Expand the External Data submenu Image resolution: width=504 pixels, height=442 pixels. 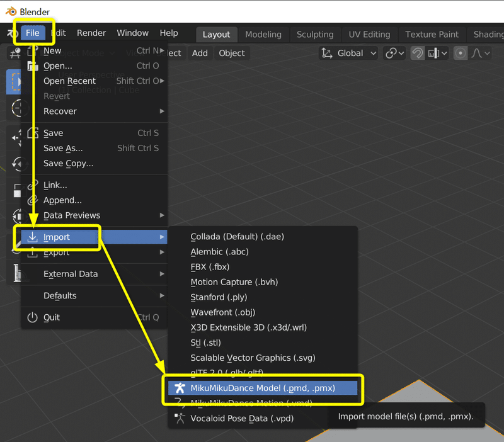tap(94, 274)
